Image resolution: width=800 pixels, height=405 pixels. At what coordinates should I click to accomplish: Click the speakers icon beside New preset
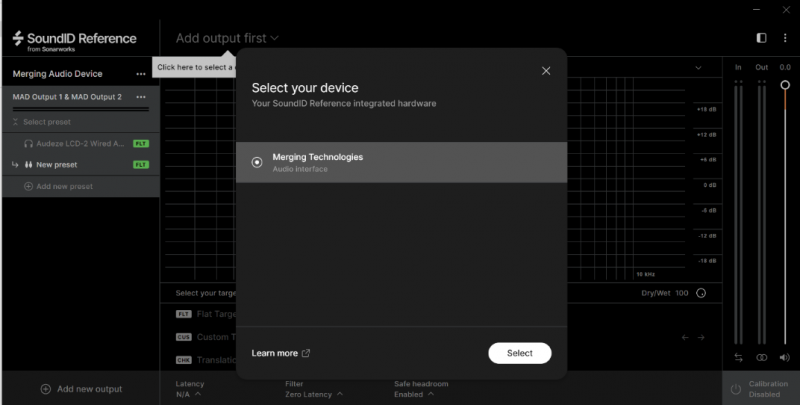29,165
